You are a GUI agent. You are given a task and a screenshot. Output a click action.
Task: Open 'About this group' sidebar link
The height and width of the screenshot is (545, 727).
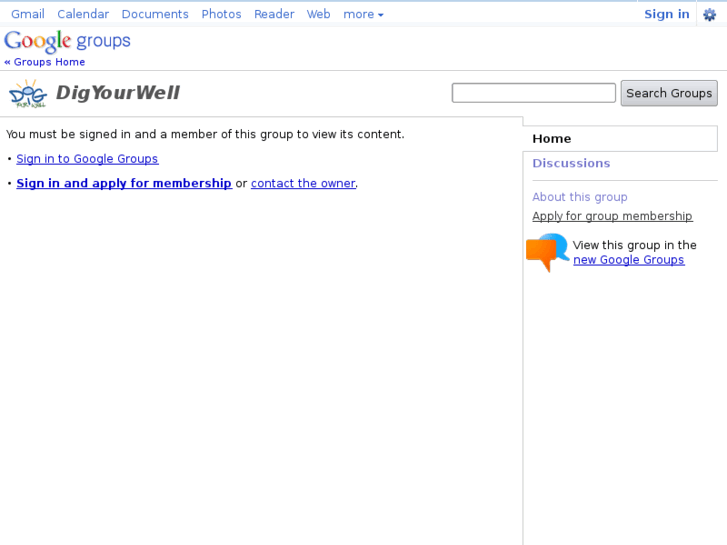tap(580, 197)
